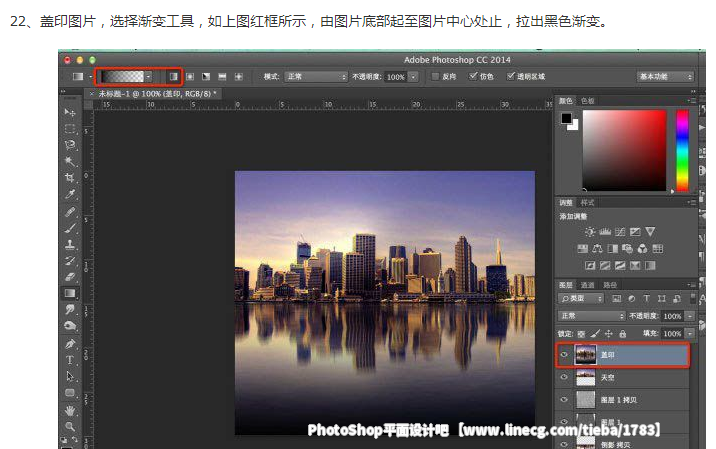
Task: Select the Dodge tool
Action: [x=69, y=326]
